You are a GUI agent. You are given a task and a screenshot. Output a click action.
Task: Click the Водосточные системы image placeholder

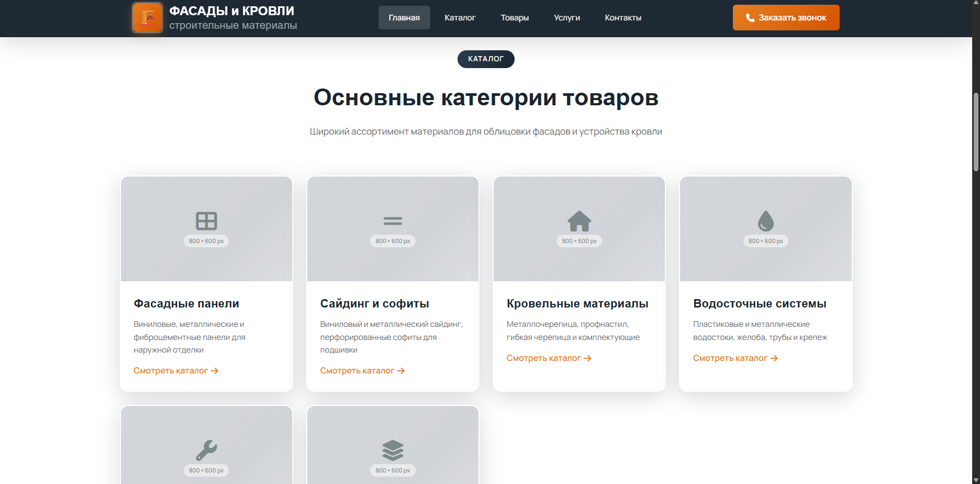[766, 229]
